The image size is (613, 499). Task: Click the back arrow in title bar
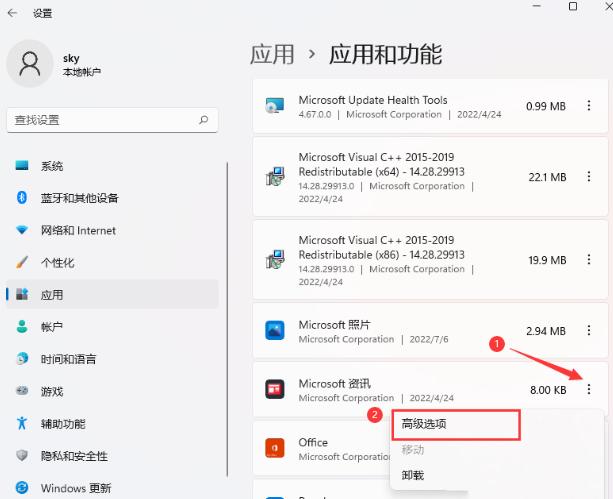[x=12, y=13]
